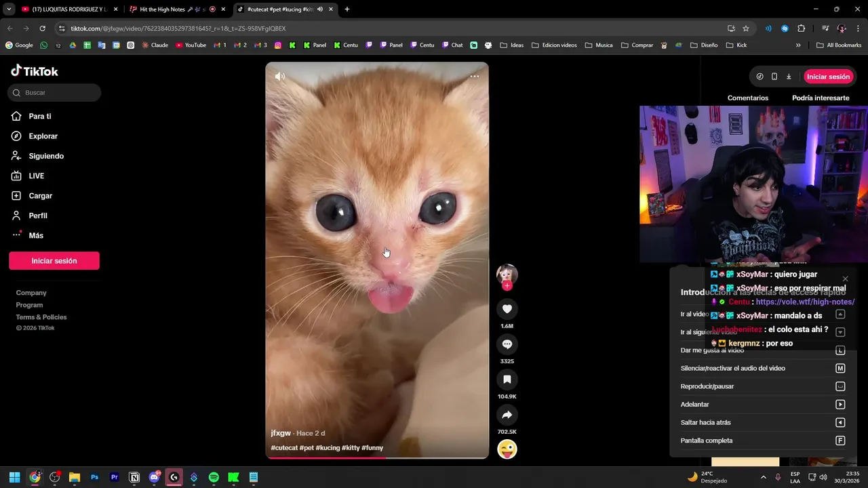Switch to the Comentarios tab

point(748,98)
